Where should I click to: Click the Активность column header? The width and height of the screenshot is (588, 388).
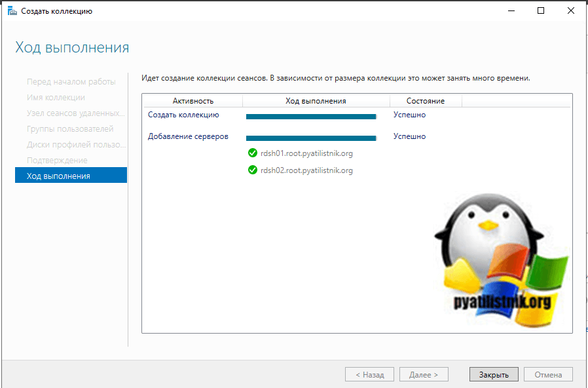pyautogui.click(x=193, y=101)
